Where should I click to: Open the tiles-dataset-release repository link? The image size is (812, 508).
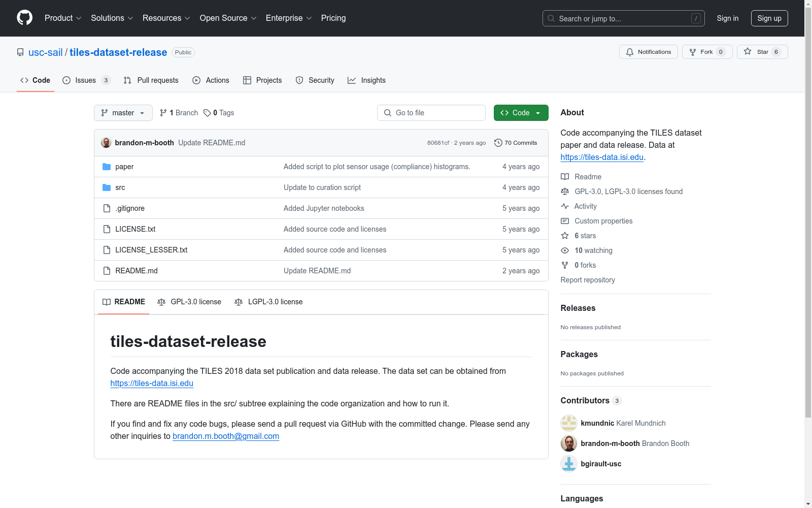(118, 52)
